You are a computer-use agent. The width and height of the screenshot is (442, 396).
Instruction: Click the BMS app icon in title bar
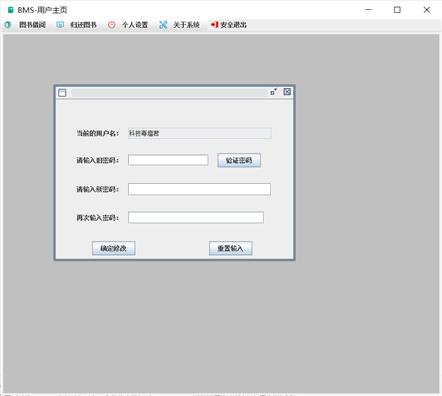[11, 10]
